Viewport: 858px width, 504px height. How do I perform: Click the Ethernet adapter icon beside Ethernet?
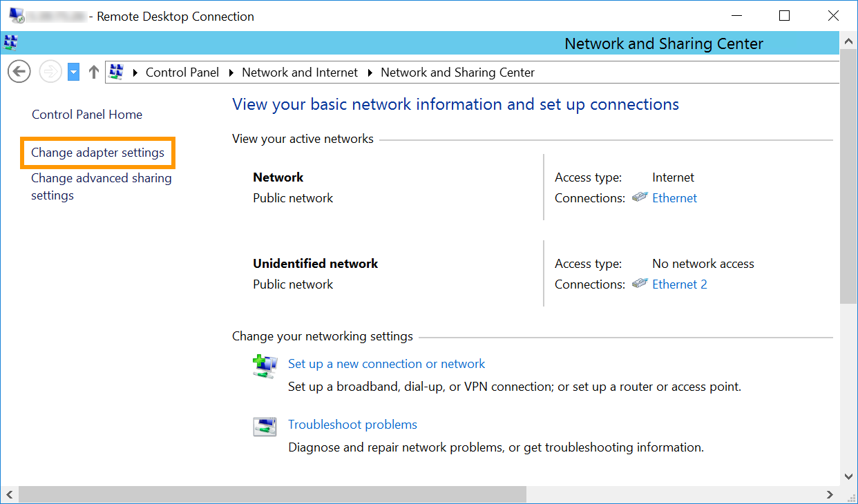(x=640, y=197)
